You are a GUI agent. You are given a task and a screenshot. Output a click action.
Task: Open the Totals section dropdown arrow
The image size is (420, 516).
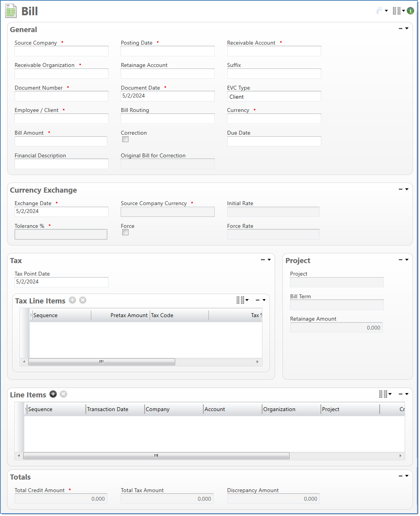407,476
